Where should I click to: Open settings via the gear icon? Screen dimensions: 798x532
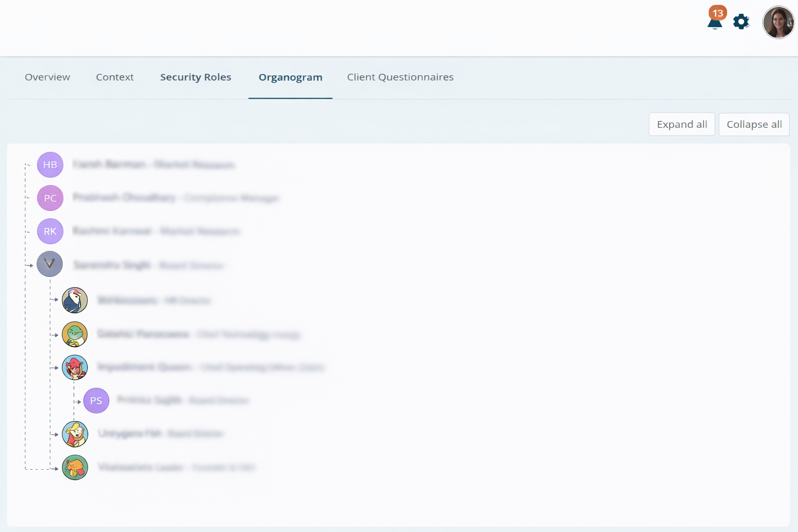pyautogui.click(x=741, y=22)
